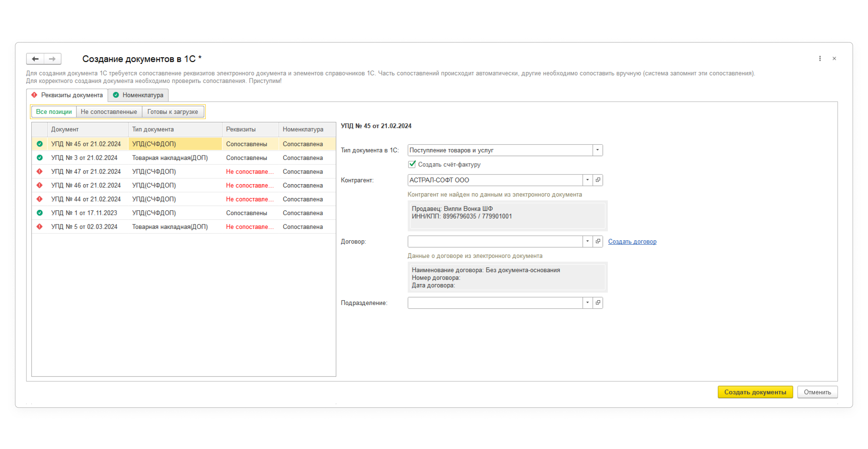Expand the Договор dropdown arrow
This screenshot has width=868, height=449.
coord(587,241)
